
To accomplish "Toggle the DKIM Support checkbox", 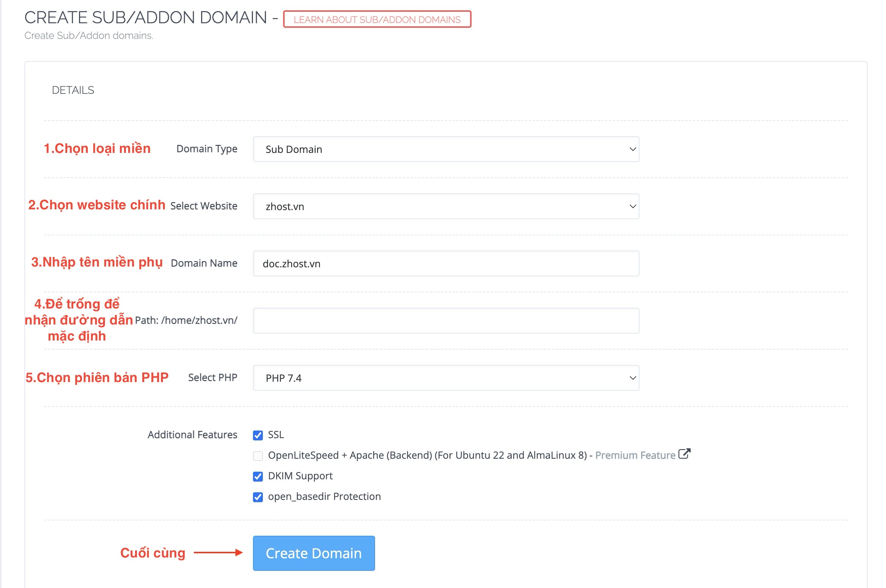I will coord(258,476).
